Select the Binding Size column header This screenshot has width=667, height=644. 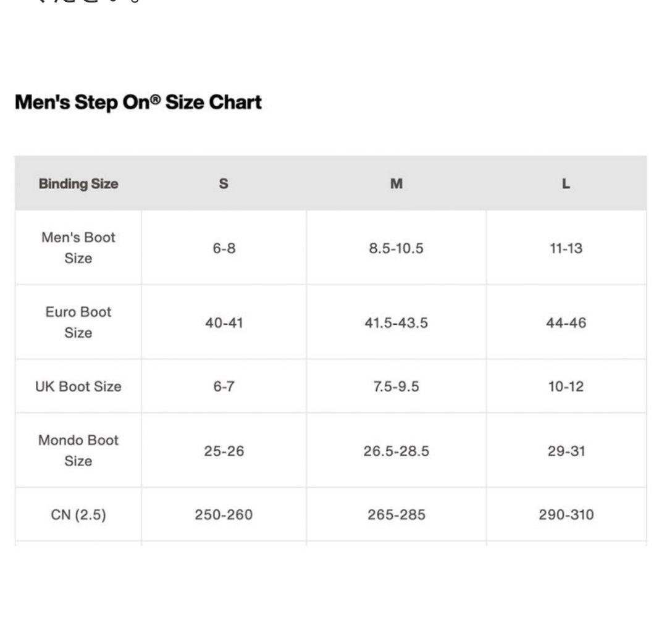[78, 183]
